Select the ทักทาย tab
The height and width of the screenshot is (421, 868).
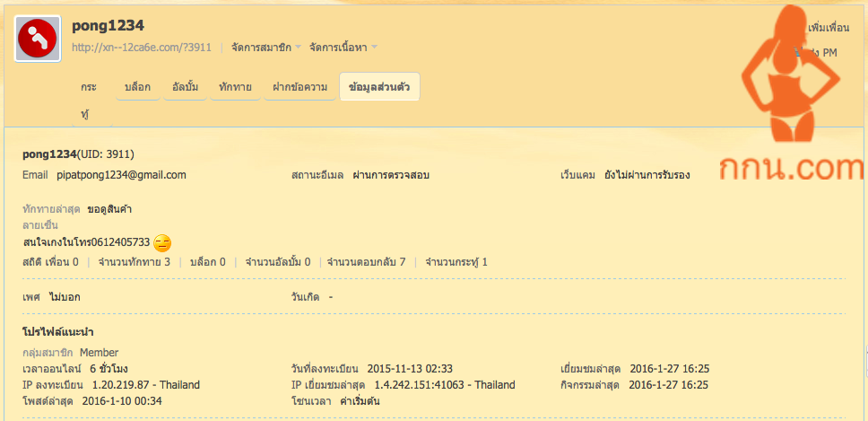click(x=235, y=86)
